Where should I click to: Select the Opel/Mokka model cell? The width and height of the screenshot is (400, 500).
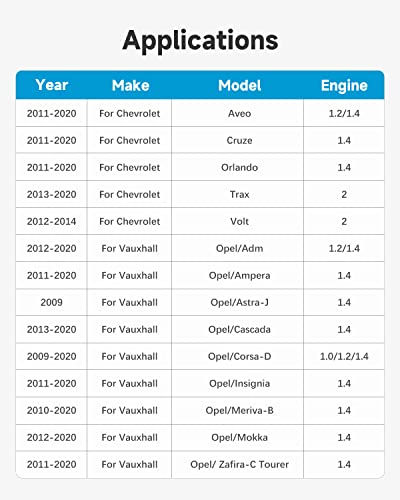pos(239,437)
